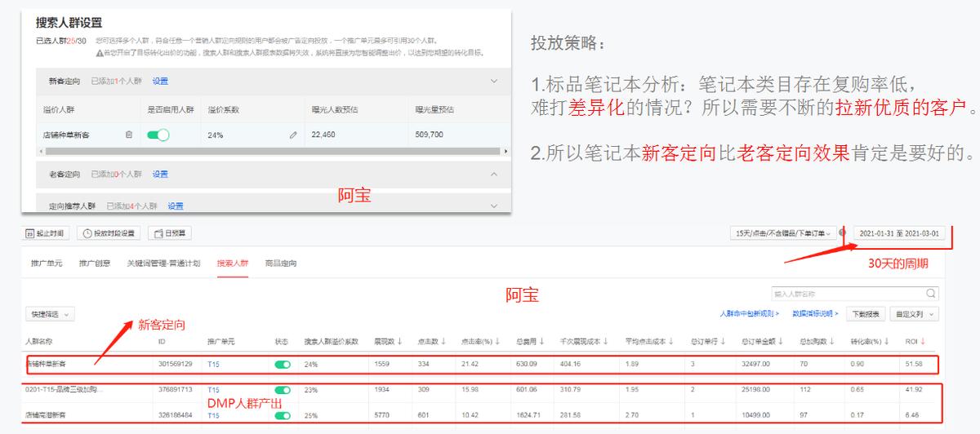
Task: Toggle 是否启用人群 switch for 店铺种草新客
Action: [158, 135]
